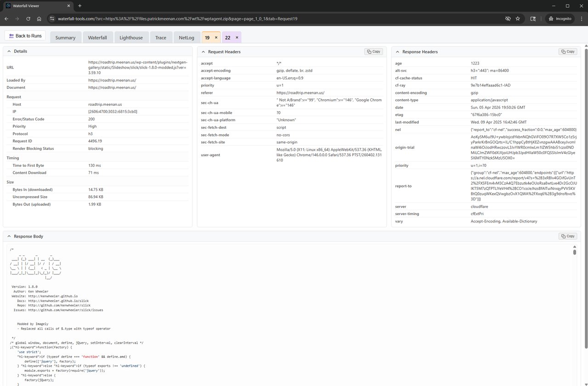Collapse the Response Headers panel
Viewport: 588px width, 386px height.
coord(396,51)
